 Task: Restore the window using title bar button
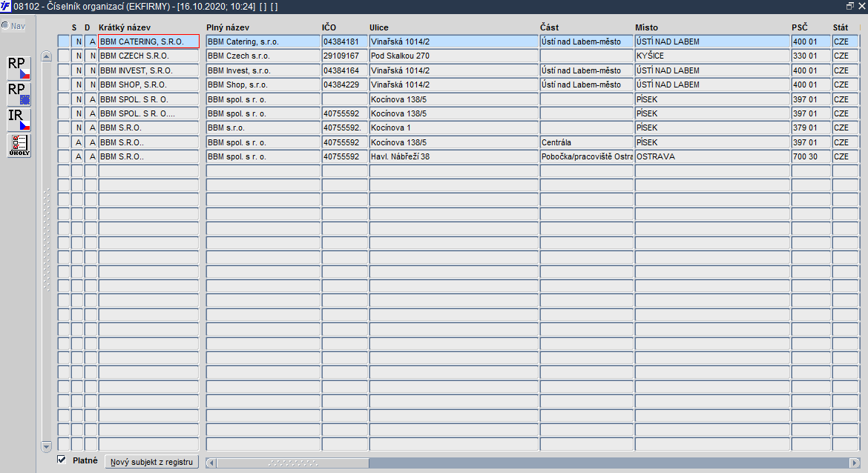850,6
